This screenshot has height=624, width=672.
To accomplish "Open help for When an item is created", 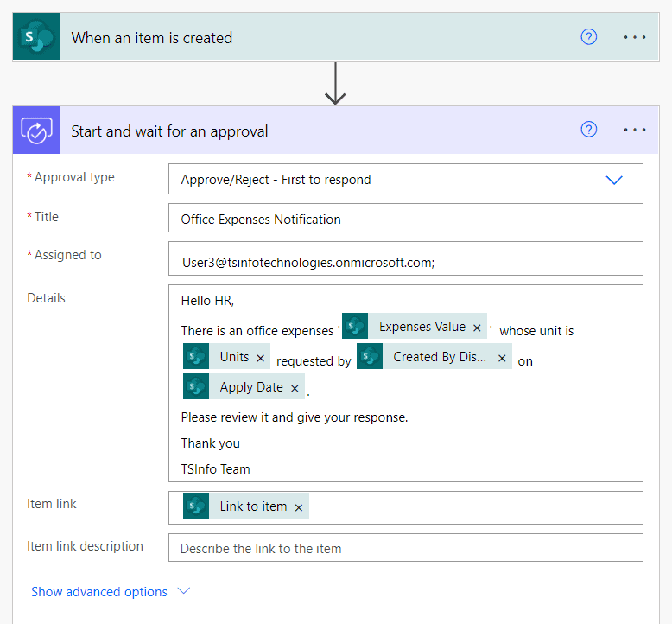I will 588,37.
